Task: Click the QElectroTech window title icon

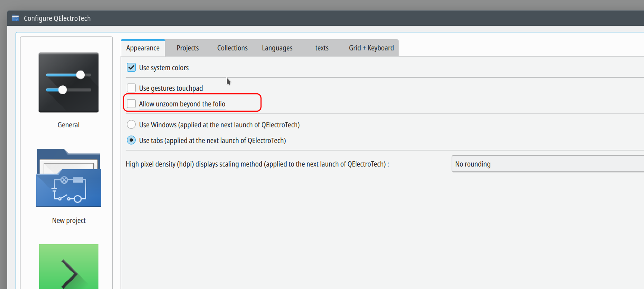Action: click(x=16, y=18)
